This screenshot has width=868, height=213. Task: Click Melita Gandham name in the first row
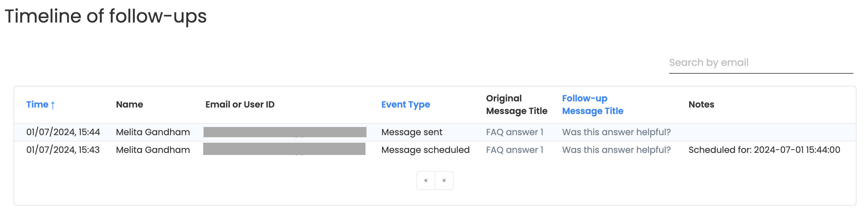[x=153, y=132]
